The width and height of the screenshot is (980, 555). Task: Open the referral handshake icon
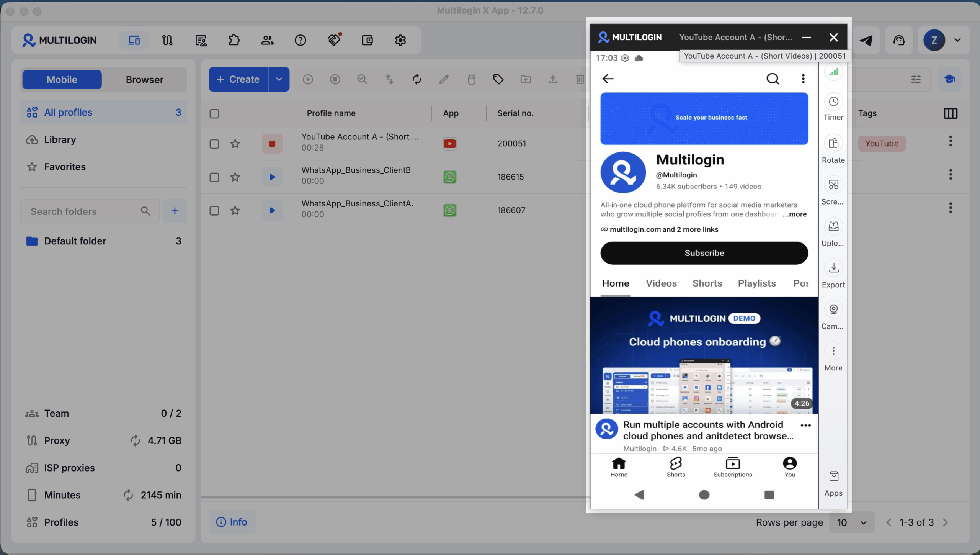click(334, 40)
